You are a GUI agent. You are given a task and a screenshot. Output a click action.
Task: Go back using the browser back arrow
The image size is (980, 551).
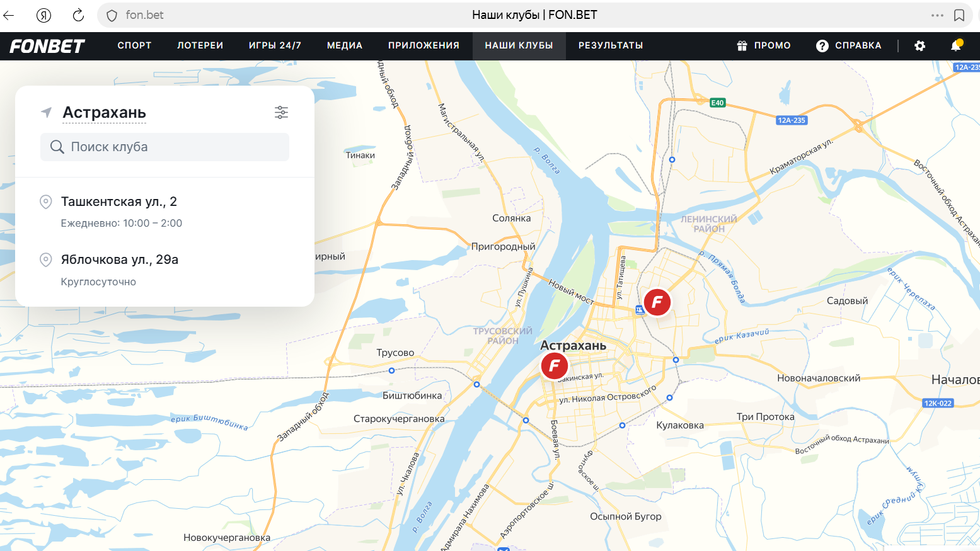pyautogui.click(x=9, y=15)
